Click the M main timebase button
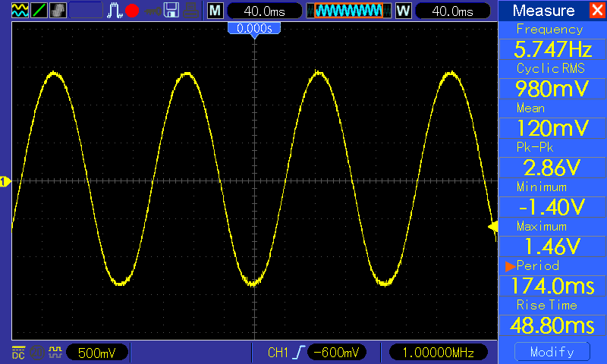This screenshot has width=607, height=364. 215,11
